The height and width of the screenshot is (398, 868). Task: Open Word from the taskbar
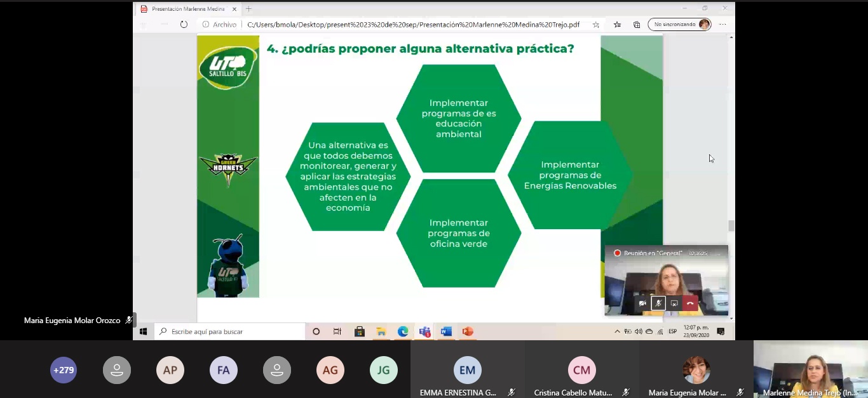[446, 331]
